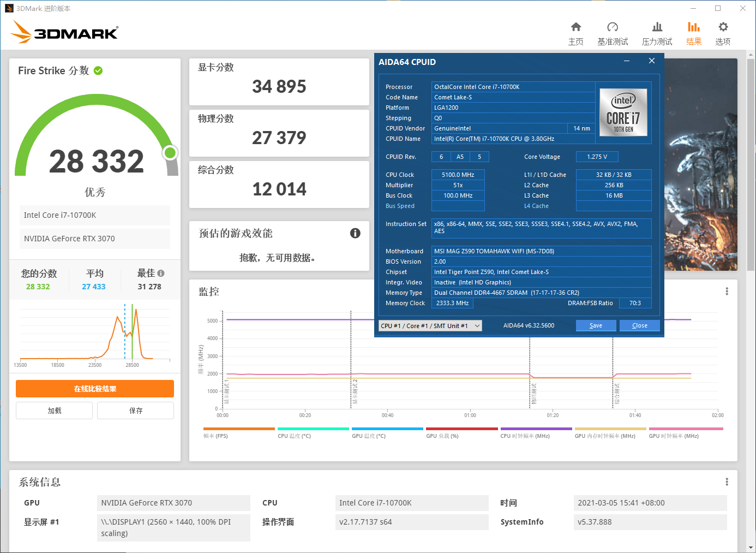Click the average score 27 433
756x553 pixels.
[x=94, y=287]
